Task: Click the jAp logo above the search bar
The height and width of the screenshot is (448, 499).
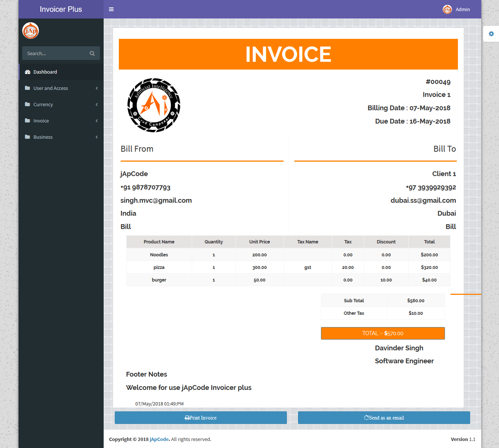Action: 30,31
